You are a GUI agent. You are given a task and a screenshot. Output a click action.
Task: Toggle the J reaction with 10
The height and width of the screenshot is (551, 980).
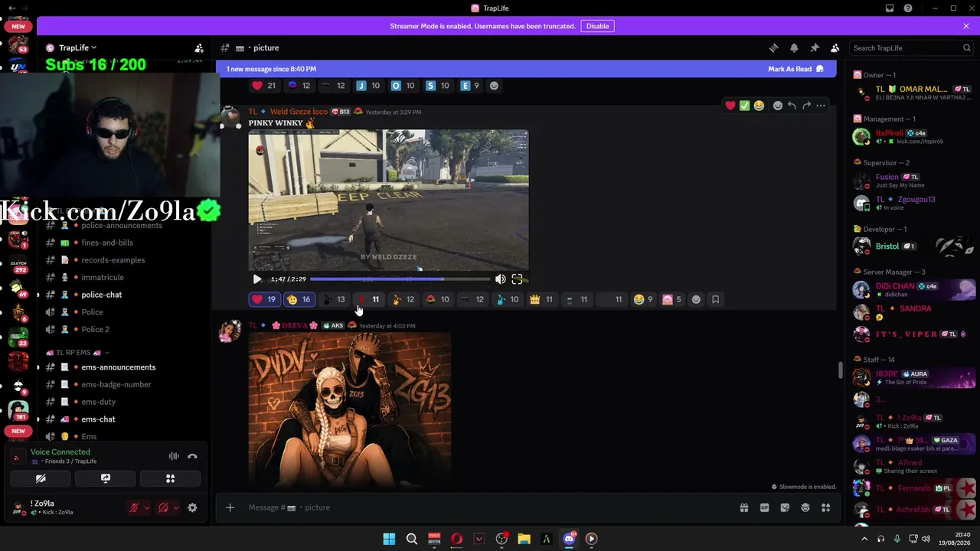[x=368, y=86]
